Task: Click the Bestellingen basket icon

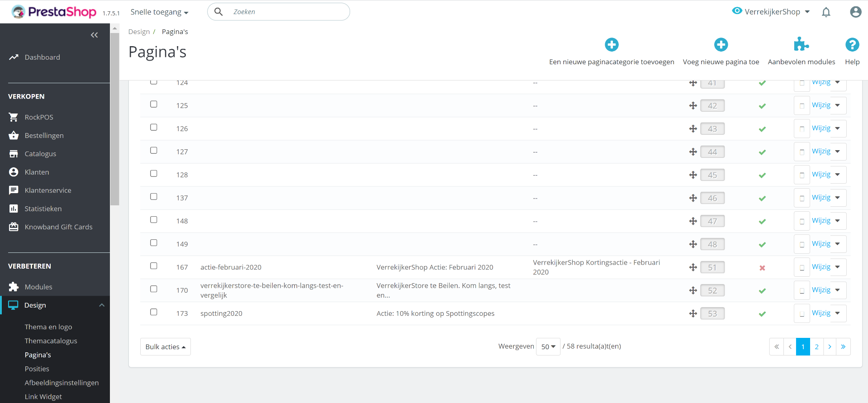Action: 14,135
